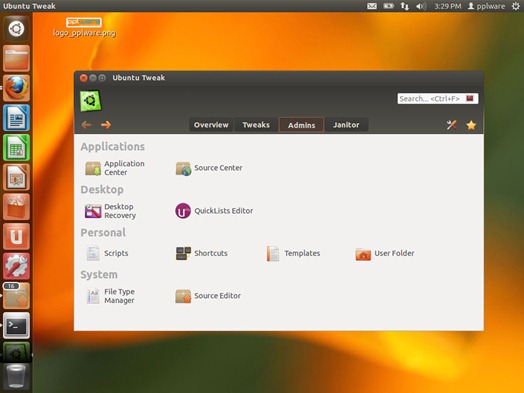Open the sound volume indicator

(x=421, y=6)
